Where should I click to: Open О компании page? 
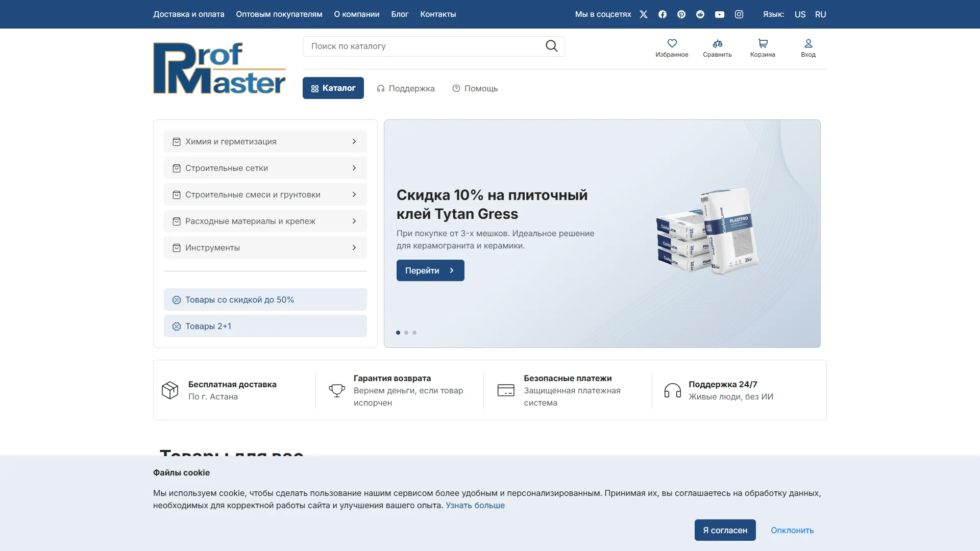(x=357, y=14)
